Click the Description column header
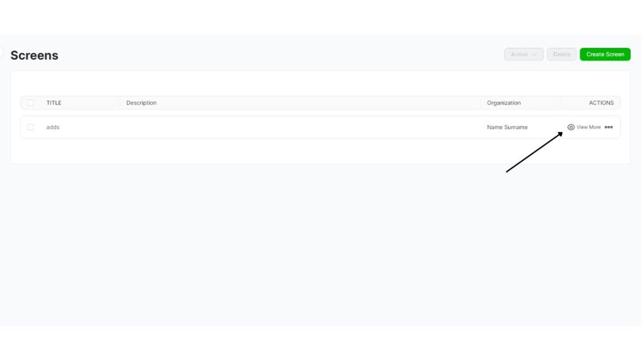Screen dimensions: 644x363 coord(142,103)
